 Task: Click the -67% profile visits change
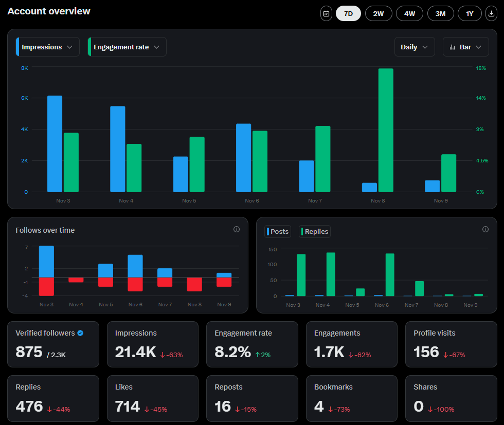coord(454,355)
